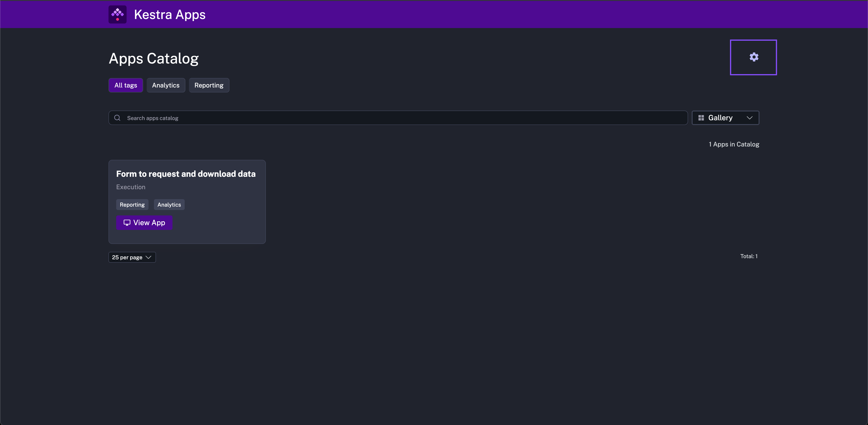
Task: Filter catalog by Analytics tag
Action: 166,85
